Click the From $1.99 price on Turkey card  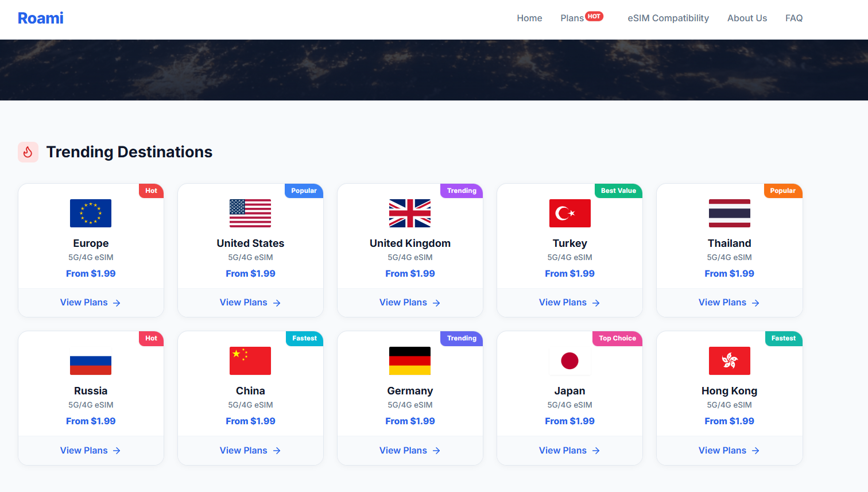[569, 274]
